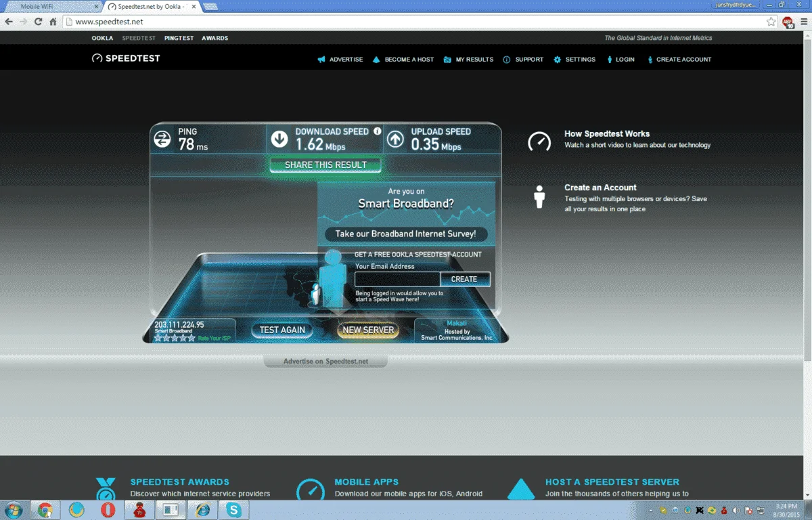Image resolution: width=812 pixels, height=520 pixels.
Task: Click the browser forward arrow
Action: point(24,22)
